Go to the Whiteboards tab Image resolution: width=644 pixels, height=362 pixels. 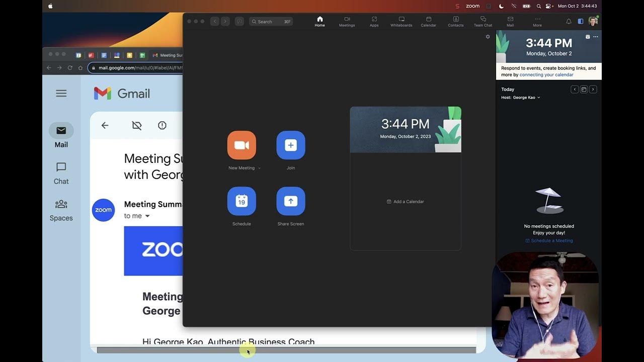tap(401, 22)
